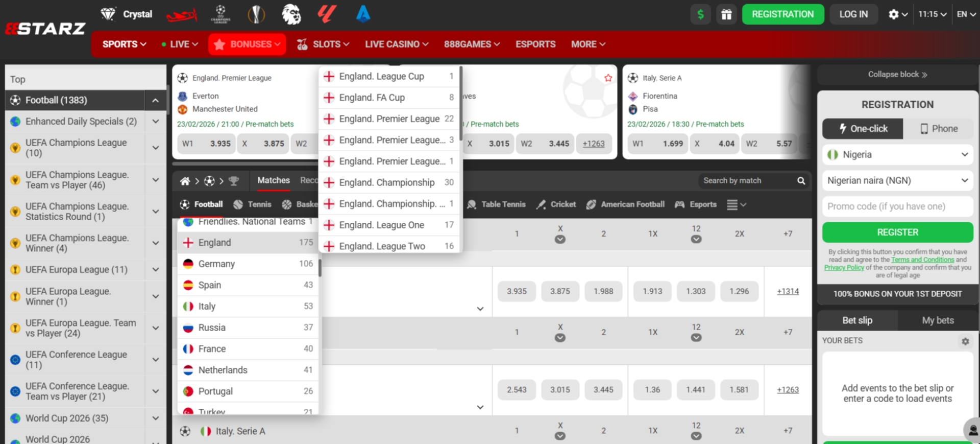Click the breadcrumb football icon

(209, 181)
